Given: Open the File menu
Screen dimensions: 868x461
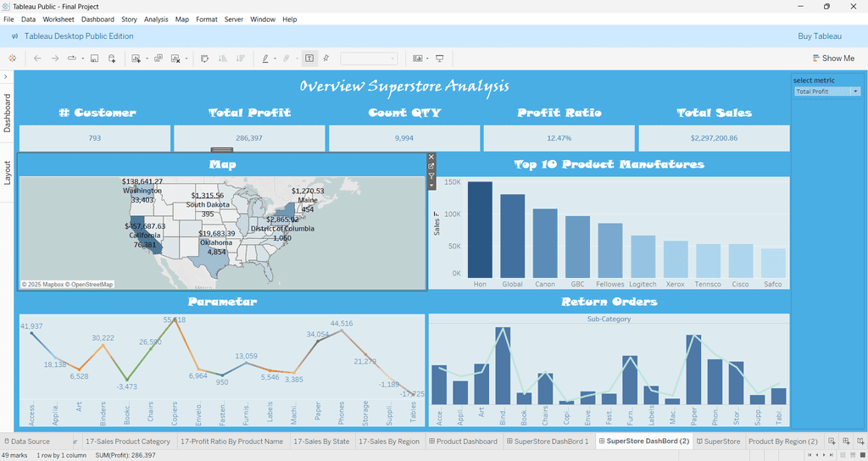Looking at the screenshot, I should (x=8, y=19).
